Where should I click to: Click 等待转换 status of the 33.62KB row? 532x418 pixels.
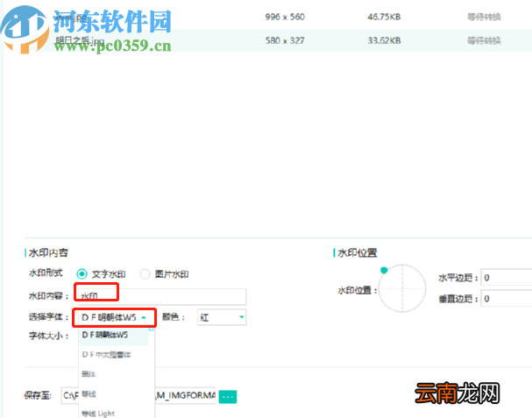[484, 40]
